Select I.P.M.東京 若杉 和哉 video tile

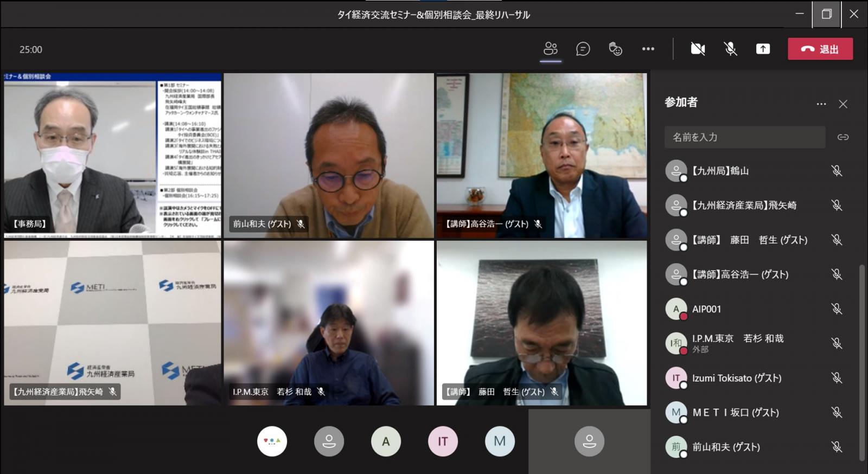coord(329,323)
